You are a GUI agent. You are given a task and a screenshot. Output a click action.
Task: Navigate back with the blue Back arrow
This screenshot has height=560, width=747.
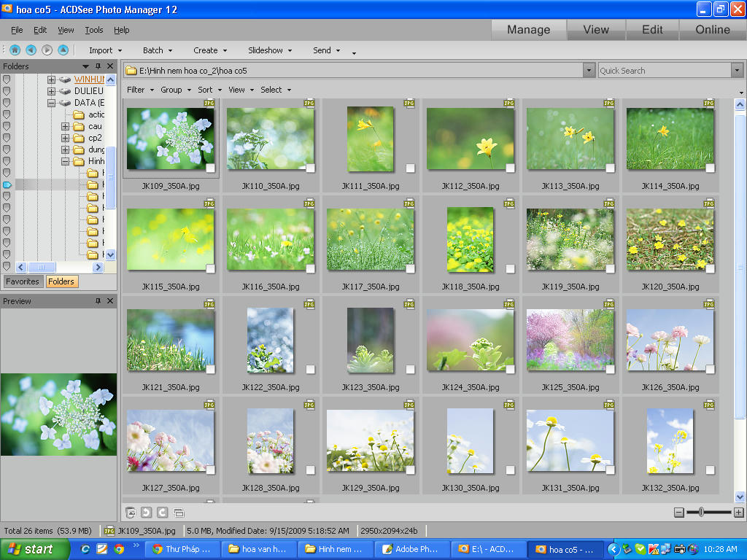[31, 50]
